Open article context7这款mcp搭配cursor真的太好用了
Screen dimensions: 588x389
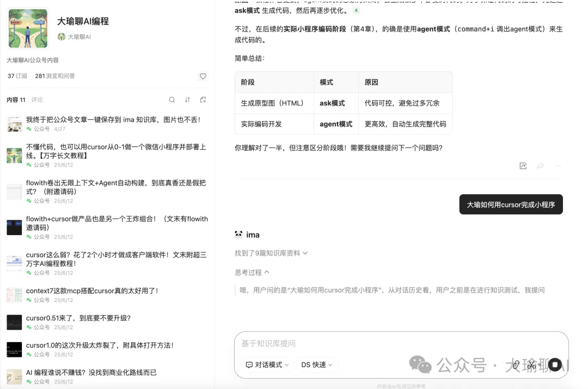(92, 291)
